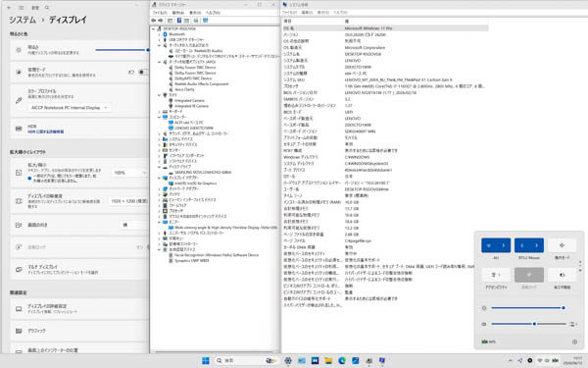Screen dimensions: 588x368
Task: Click Device Manager toolbar forward arrow
Action: pos(161,21)
